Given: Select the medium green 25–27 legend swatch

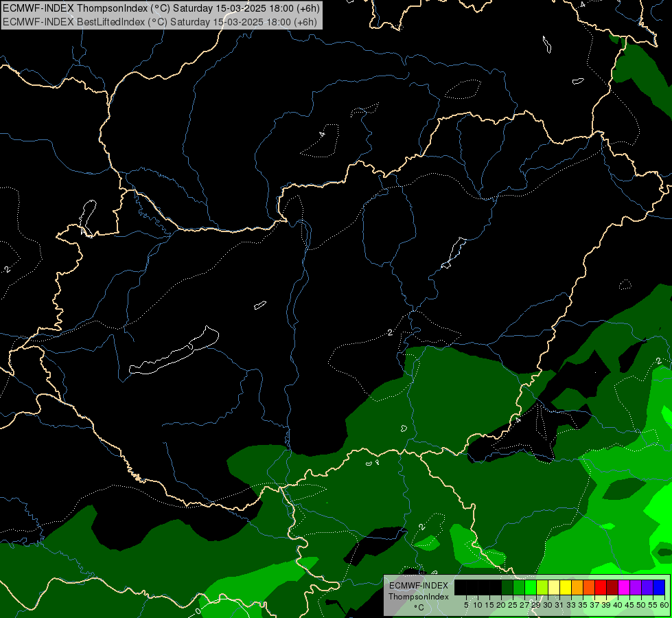Looking at the screenshot, I should (519, 587).
